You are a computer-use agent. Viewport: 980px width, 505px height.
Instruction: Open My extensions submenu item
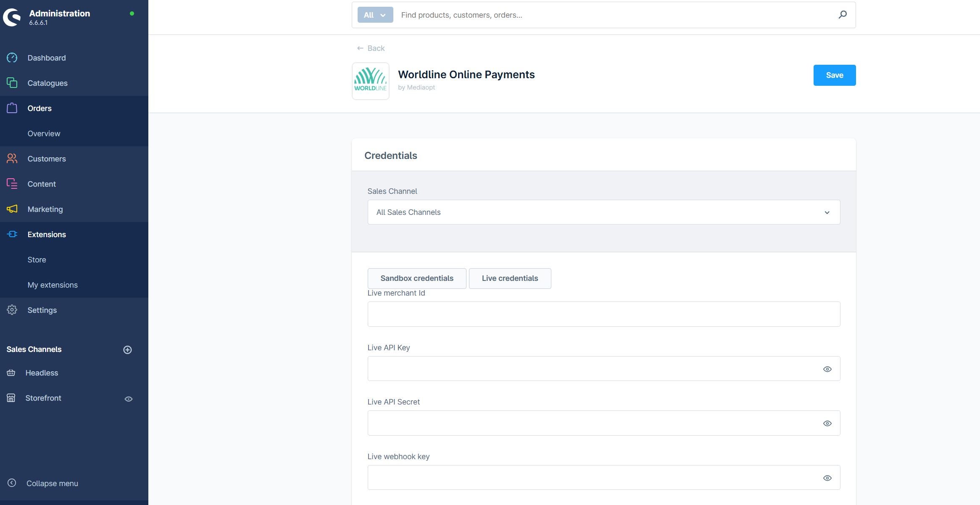[x=53, y=285]
